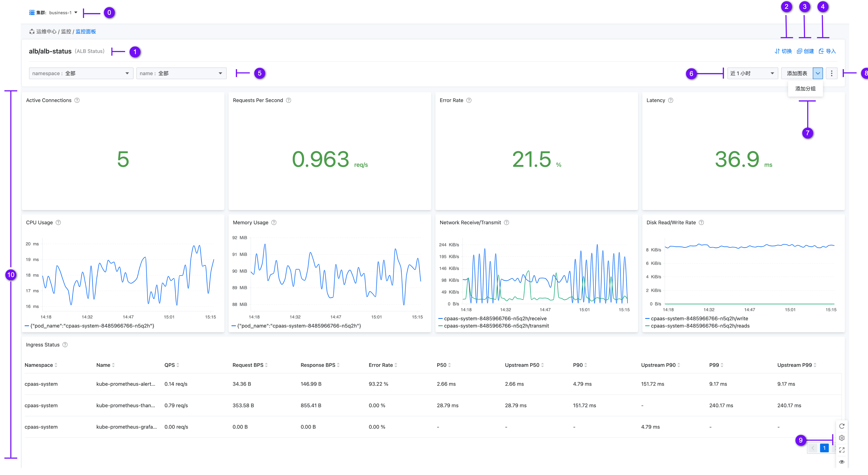Toggle the write series in Disk legend
The width and height of the screenshot is (868, 475).
pyautogui.click(x=699, y=319)
